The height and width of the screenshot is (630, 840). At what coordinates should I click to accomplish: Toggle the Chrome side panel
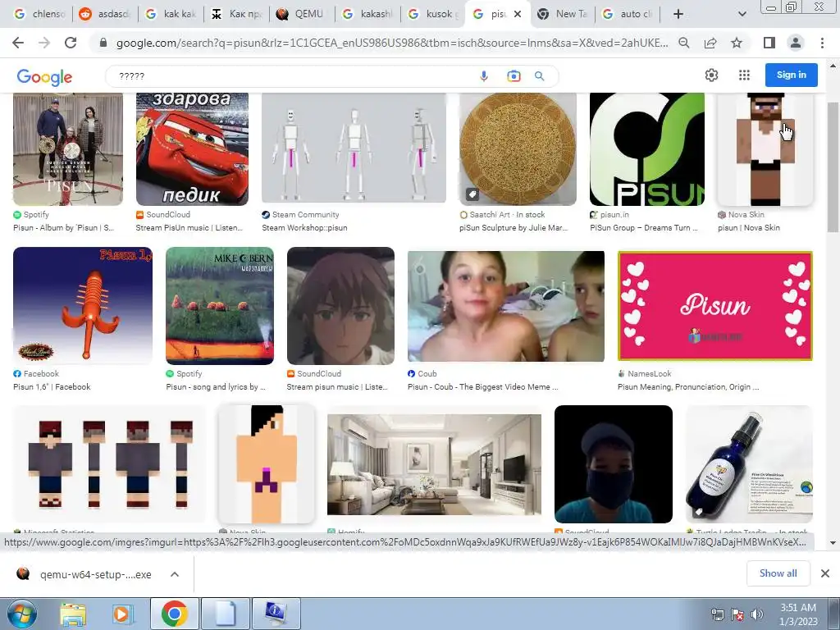tap(769, 43)
